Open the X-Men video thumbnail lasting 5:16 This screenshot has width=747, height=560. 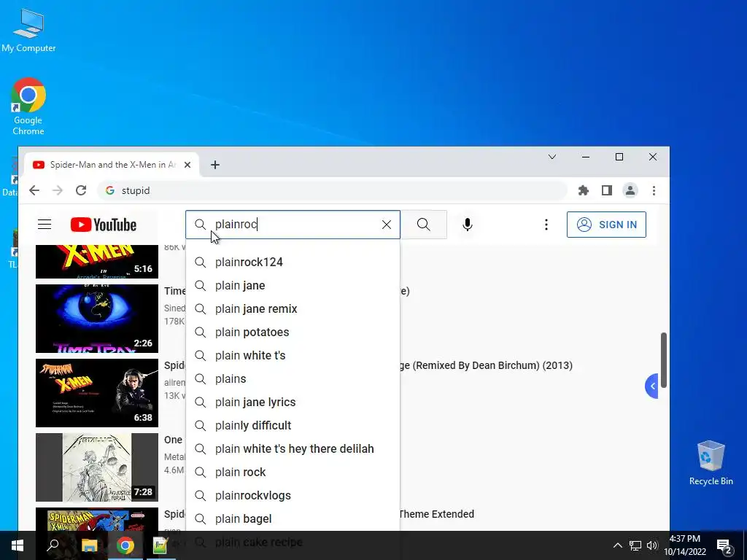pos(97,262)
